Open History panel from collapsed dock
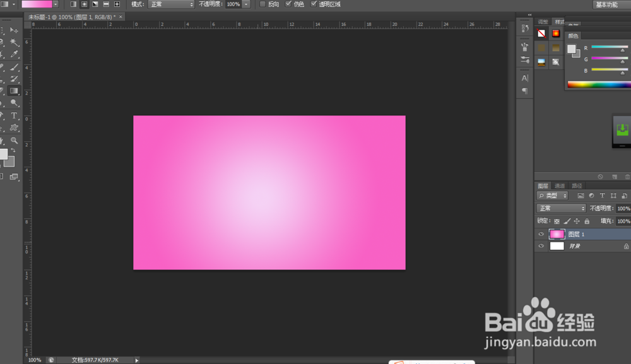Viewport: 631px width, 364px height. click(525, 28)
